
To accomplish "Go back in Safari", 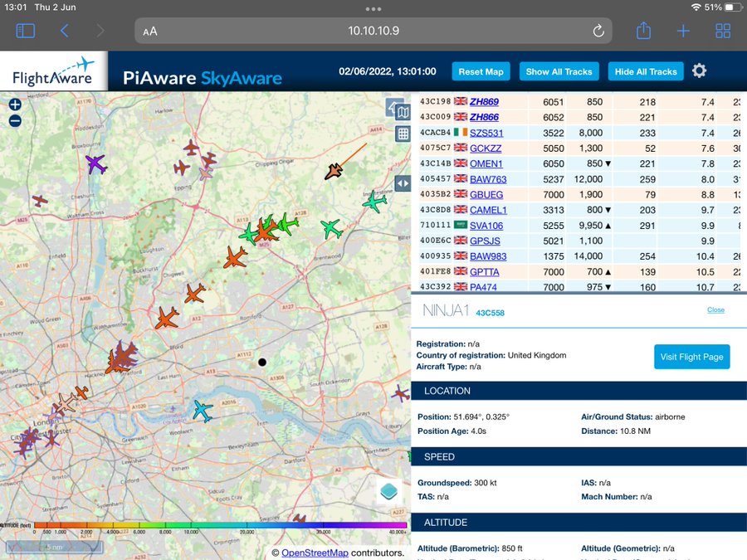I will [x=65, y=31].
